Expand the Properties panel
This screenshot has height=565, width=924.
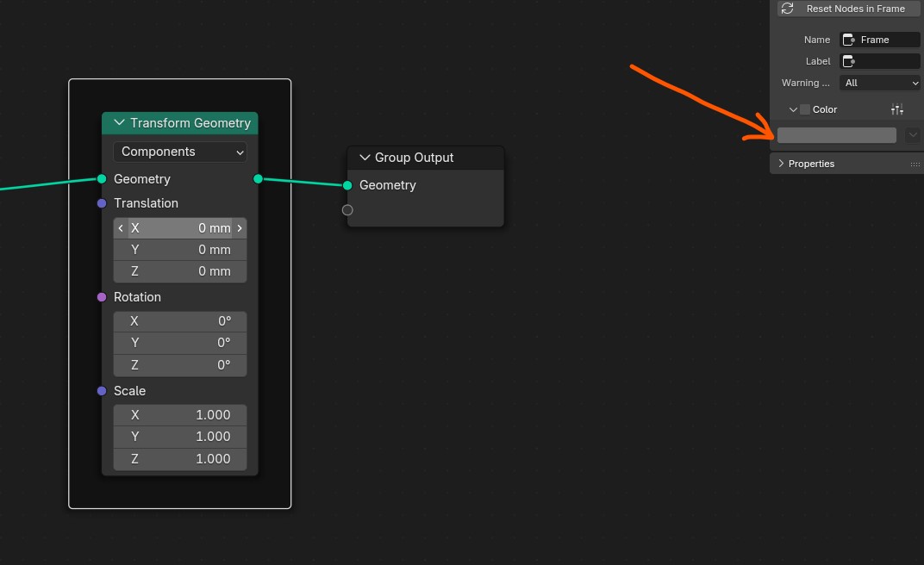tap(781, 164)
